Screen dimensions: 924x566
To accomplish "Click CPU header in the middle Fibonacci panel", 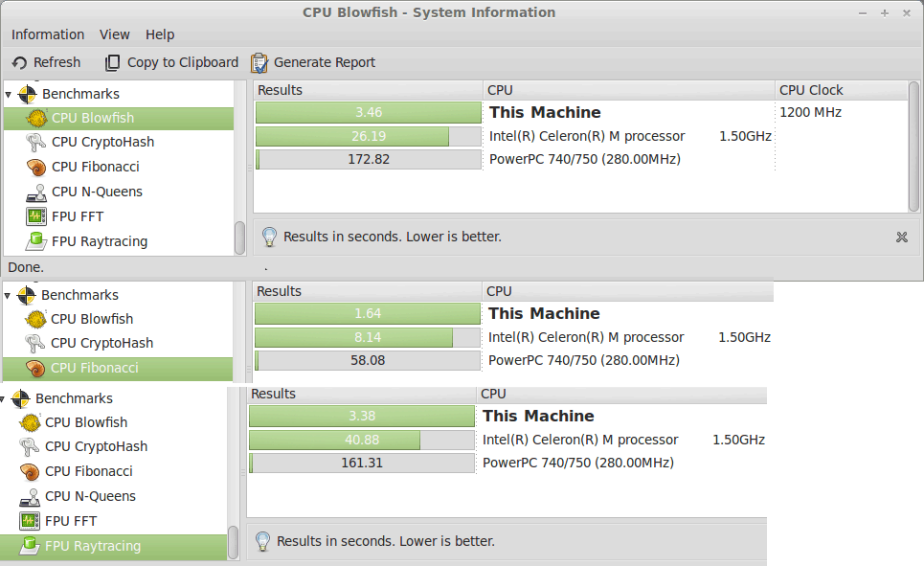I will coord(627,291).
